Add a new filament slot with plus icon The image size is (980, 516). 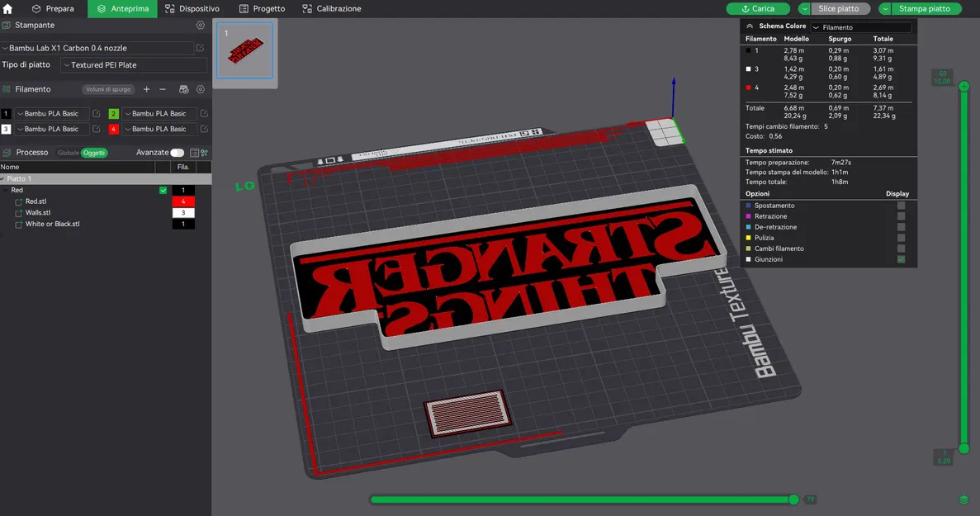[x=146, y=89]
